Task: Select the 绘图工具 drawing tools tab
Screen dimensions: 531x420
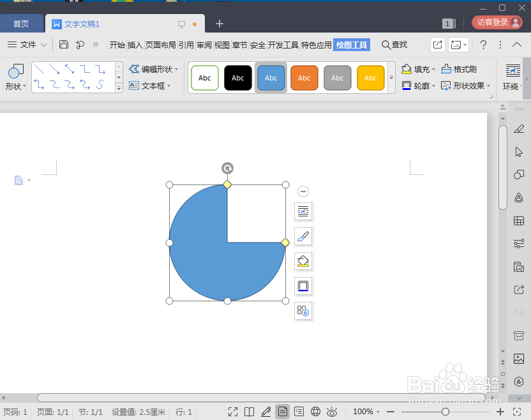Action: (x=352, y=45)
